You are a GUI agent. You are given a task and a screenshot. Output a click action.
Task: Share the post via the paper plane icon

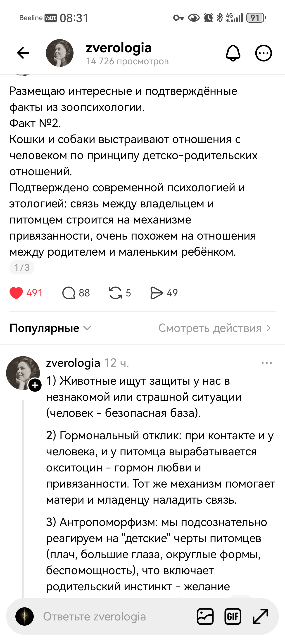157,293
